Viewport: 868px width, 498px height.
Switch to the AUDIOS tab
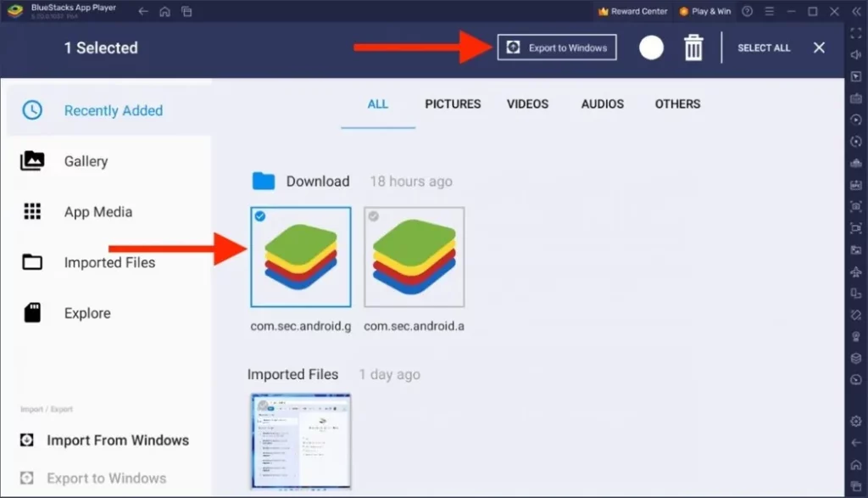point(603,104)
